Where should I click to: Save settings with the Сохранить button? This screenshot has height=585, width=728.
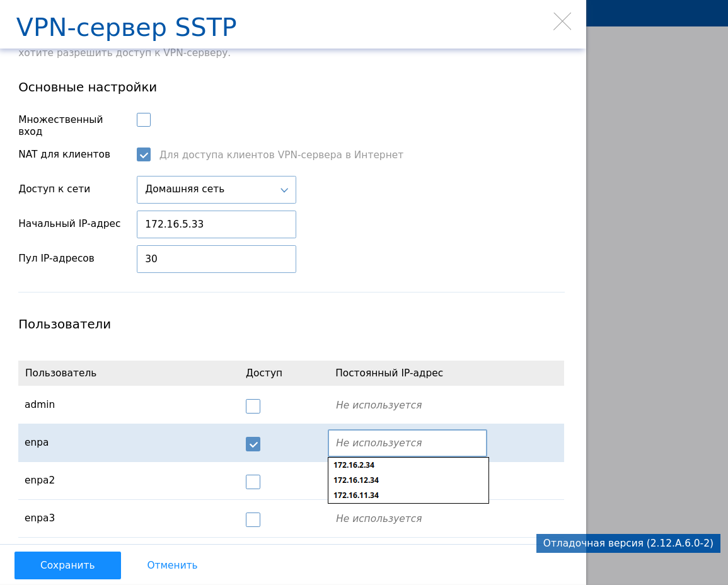point(68,565)
